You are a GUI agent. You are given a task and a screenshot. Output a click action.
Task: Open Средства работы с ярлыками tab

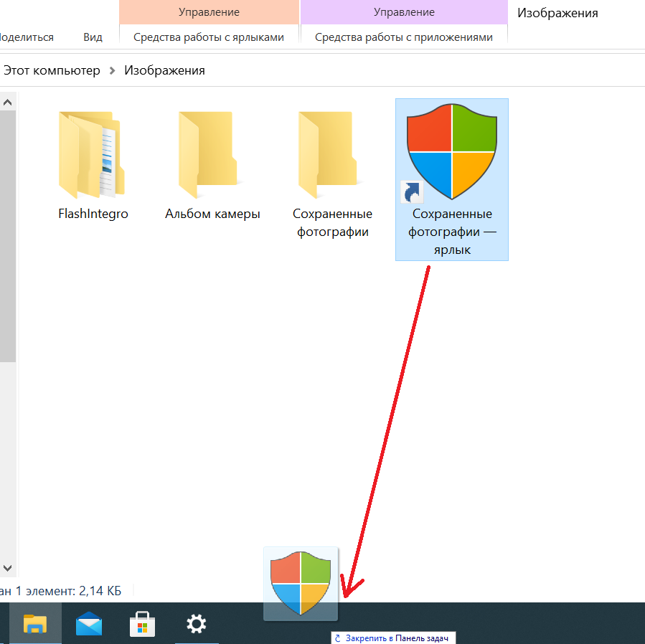coord(209,37)
